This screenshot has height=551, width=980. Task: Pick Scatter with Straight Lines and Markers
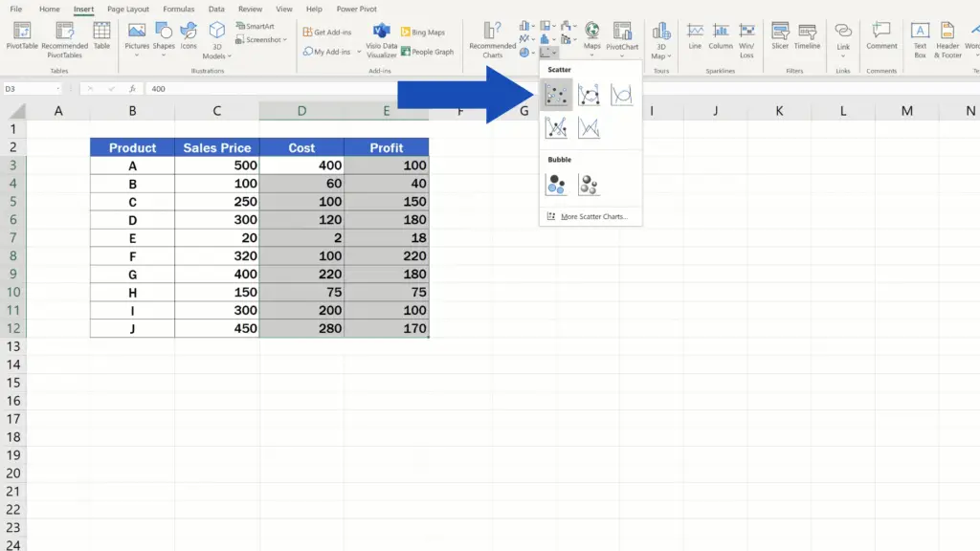point(557,126)
